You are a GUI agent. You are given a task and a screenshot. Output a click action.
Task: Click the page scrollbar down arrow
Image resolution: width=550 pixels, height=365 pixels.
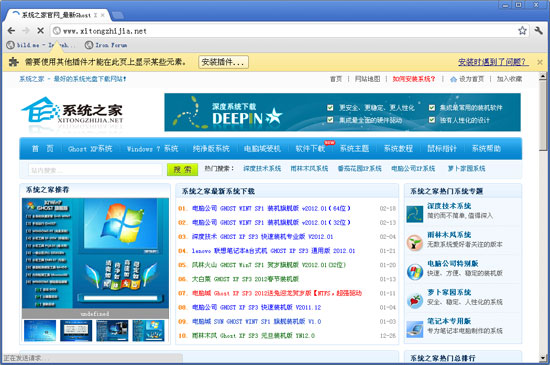pos(543,358)
